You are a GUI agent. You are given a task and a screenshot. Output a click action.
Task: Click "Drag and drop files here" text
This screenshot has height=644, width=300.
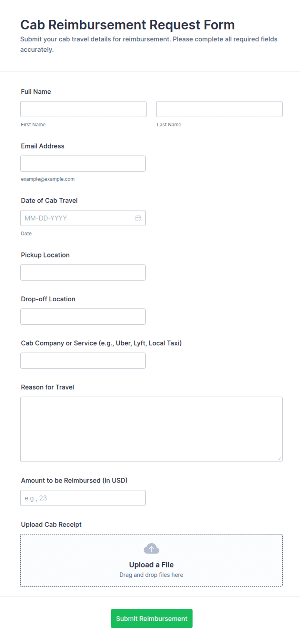pyautogui.click(x=151, y=575)
